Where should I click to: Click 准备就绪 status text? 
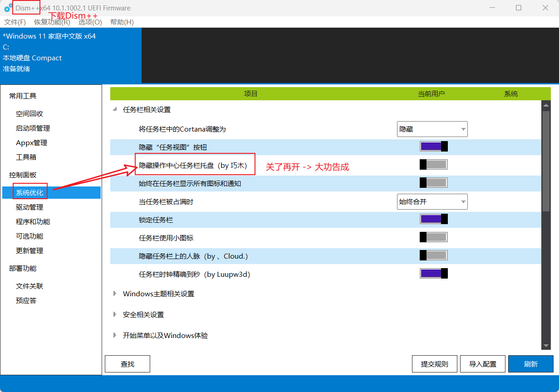(16, 69)
